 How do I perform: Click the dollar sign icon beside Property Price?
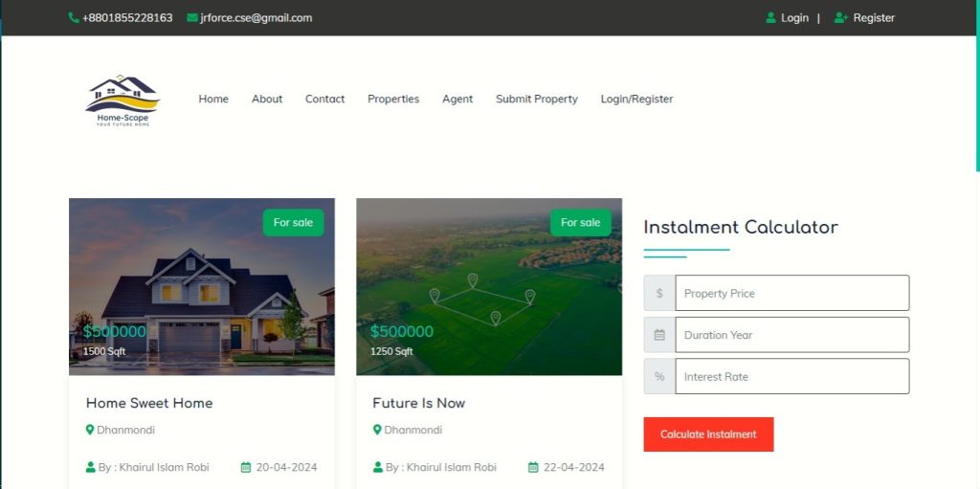659,293
